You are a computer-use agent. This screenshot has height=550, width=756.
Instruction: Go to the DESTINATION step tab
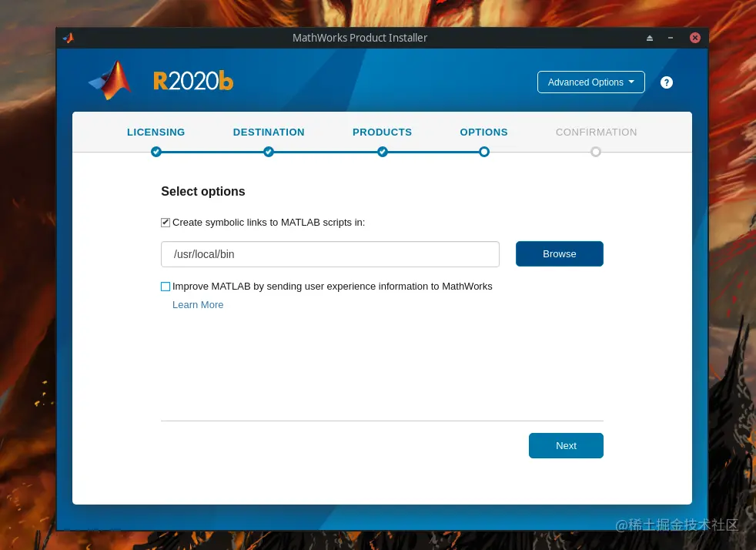pos(269,132)
